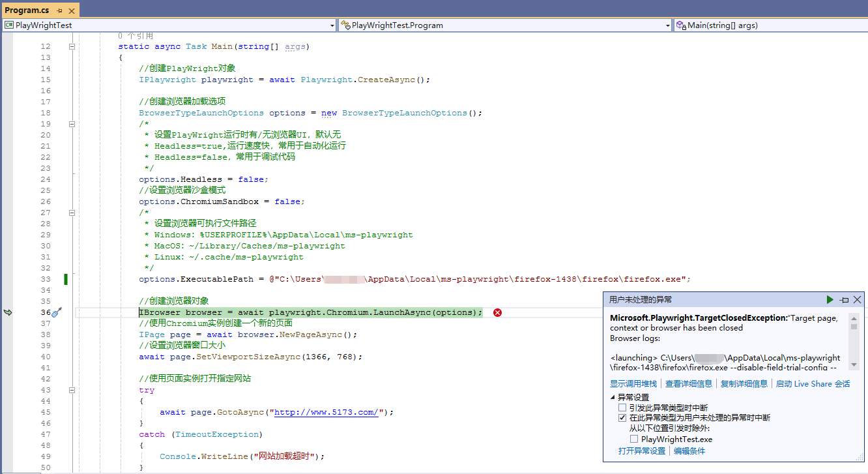This screenshot has height=474, width=868.
Task: Click the green continue arrow in exception window
Action: 830,300
